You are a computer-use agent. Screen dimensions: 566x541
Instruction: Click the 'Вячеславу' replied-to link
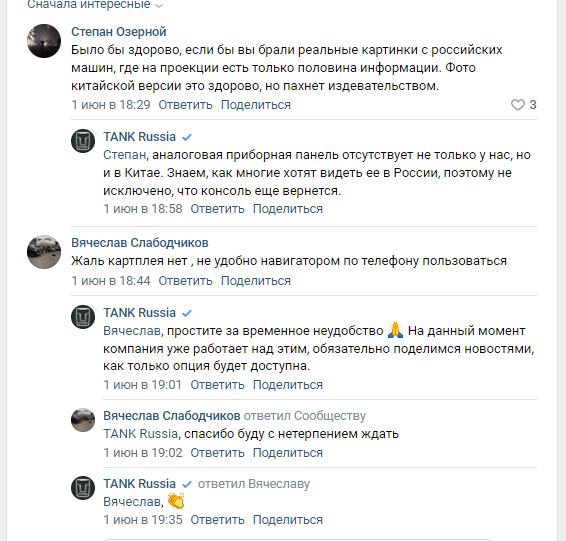click(279, 484)
